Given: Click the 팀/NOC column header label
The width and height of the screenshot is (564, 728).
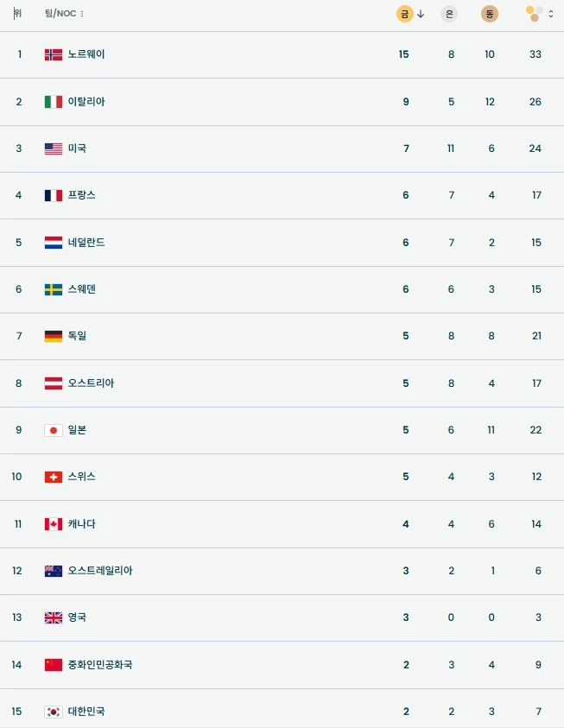Looking at the screenshot, I should click(60, 13).
